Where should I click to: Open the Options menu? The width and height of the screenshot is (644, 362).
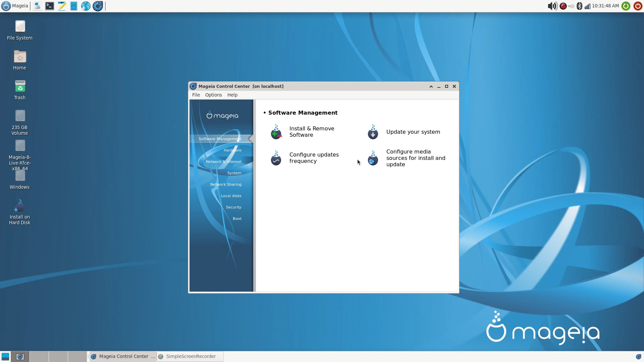pos(213,95)
